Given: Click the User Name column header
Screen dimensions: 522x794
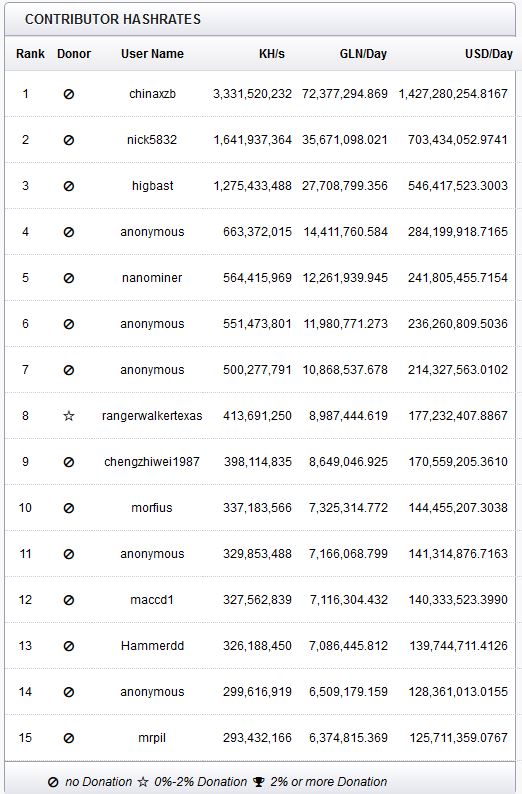Looking at the screenshot, I should [x=152, y=54].
